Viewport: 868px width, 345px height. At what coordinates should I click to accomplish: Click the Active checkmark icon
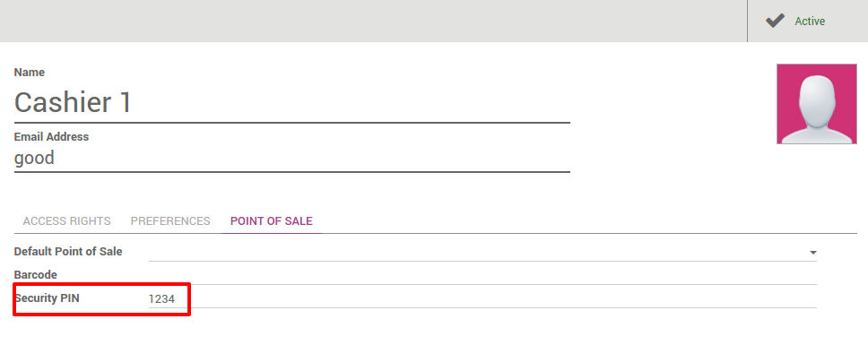[775, 21]
